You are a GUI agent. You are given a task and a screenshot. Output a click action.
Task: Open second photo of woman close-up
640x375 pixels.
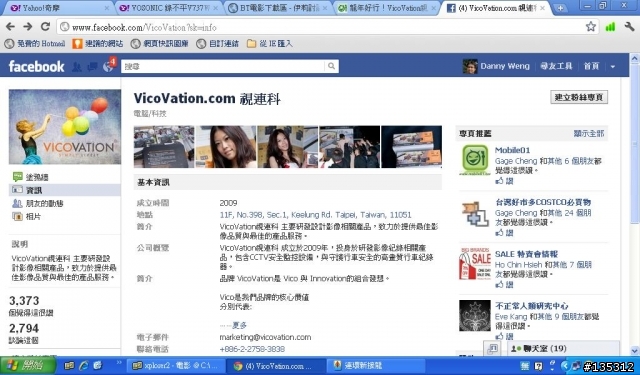(226, 147)
